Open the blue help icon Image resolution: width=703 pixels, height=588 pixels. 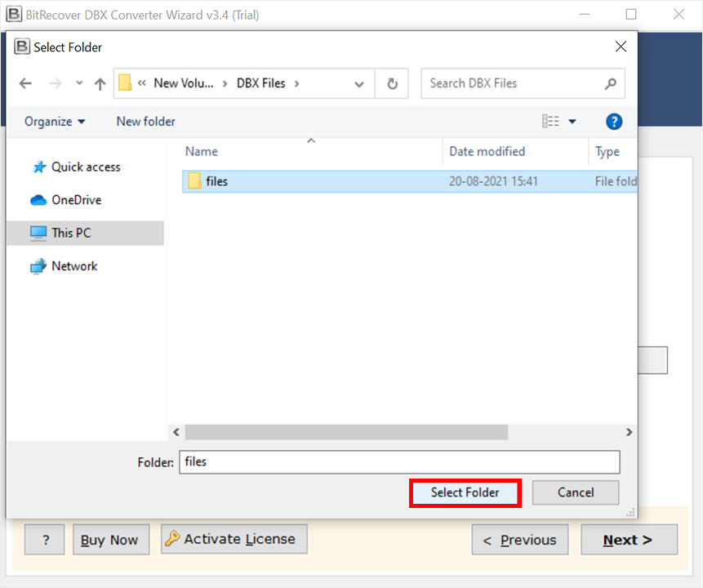coord(614,122)
